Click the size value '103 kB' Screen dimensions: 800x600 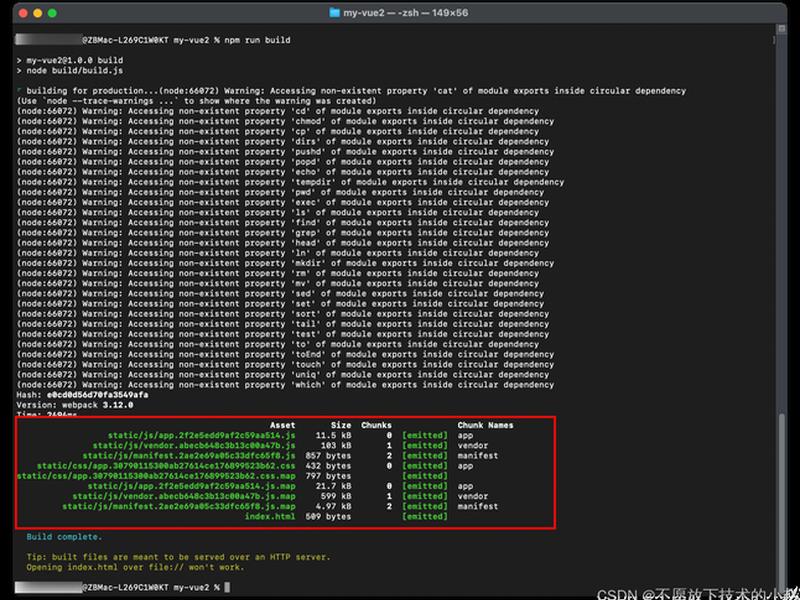tap(336, 446)
